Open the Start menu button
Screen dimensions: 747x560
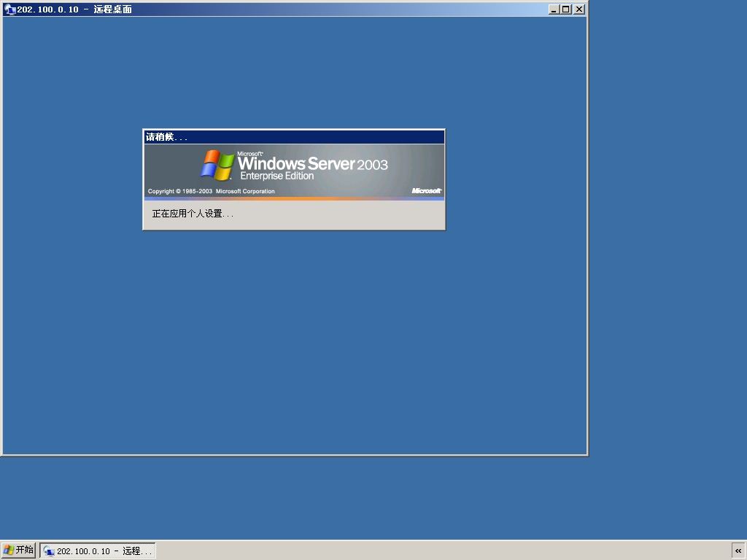18,551
